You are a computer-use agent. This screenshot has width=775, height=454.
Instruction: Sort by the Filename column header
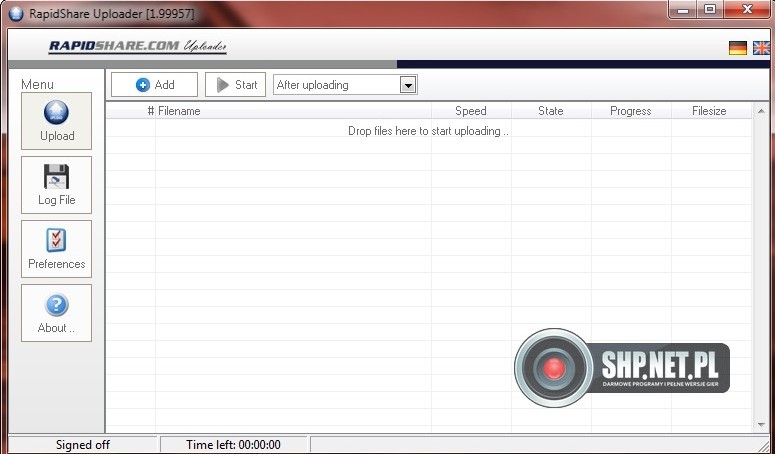point(294,111)
